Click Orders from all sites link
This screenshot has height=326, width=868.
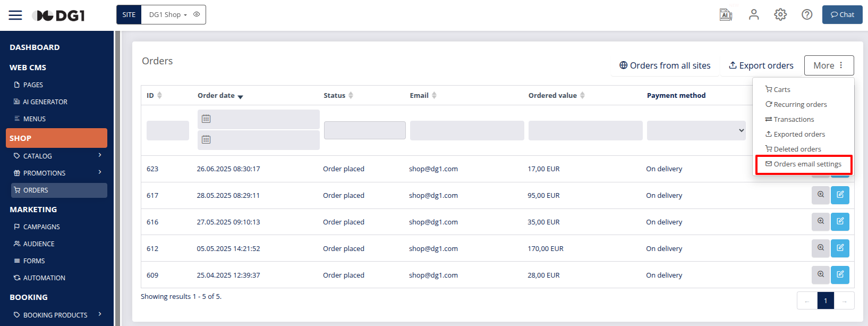click(665, 65)
